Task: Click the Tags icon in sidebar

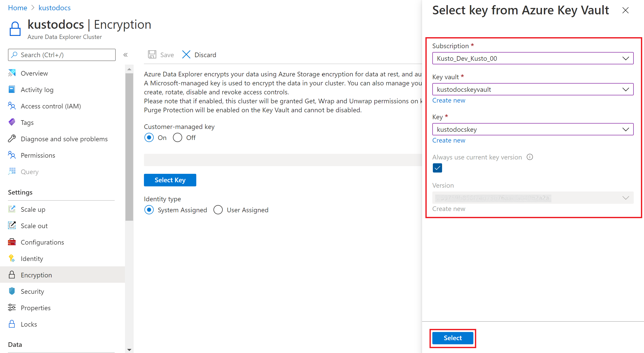Action: tap(12, 122)
